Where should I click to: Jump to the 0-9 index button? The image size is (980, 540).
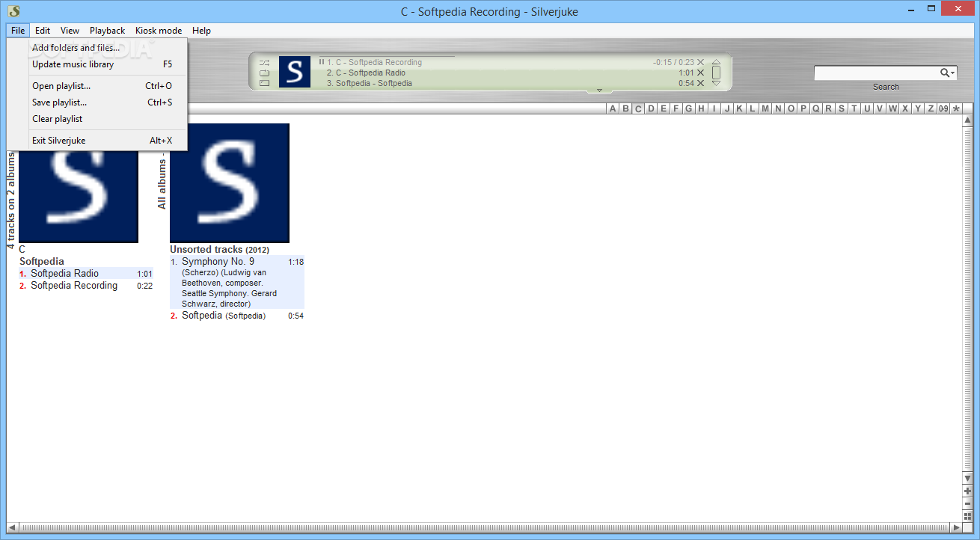(x=943, y=108)
